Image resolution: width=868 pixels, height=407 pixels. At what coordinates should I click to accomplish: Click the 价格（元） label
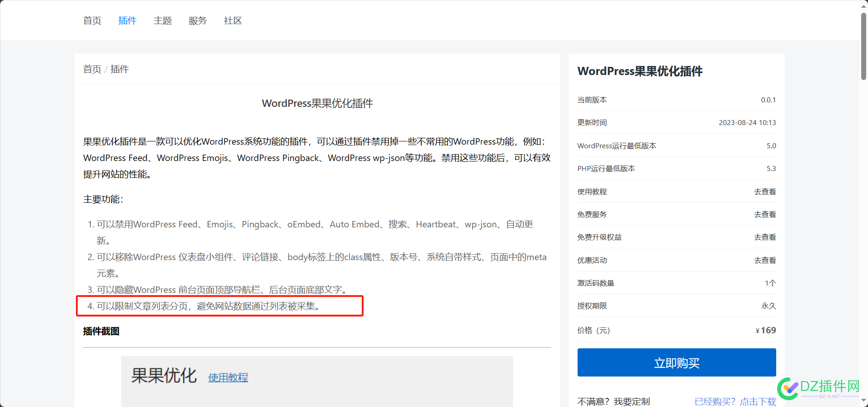pyautogui.click(x=594, y=330)
